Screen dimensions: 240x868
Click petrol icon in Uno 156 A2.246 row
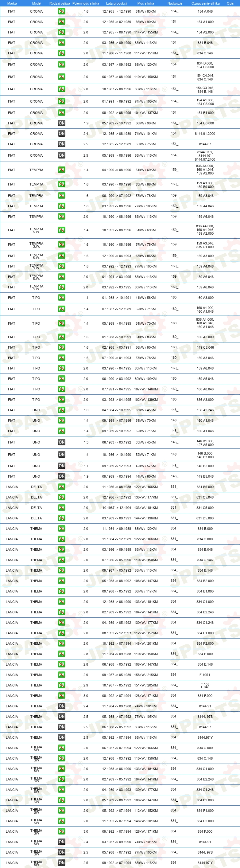coord(62,410)
